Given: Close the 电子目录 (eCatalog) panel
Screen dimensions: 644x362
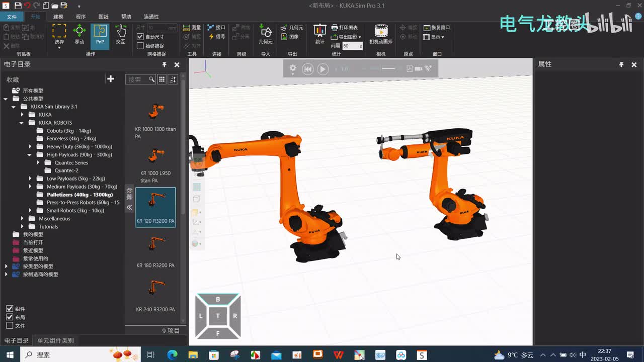Looking at the screenshot, I should point(177,64).
